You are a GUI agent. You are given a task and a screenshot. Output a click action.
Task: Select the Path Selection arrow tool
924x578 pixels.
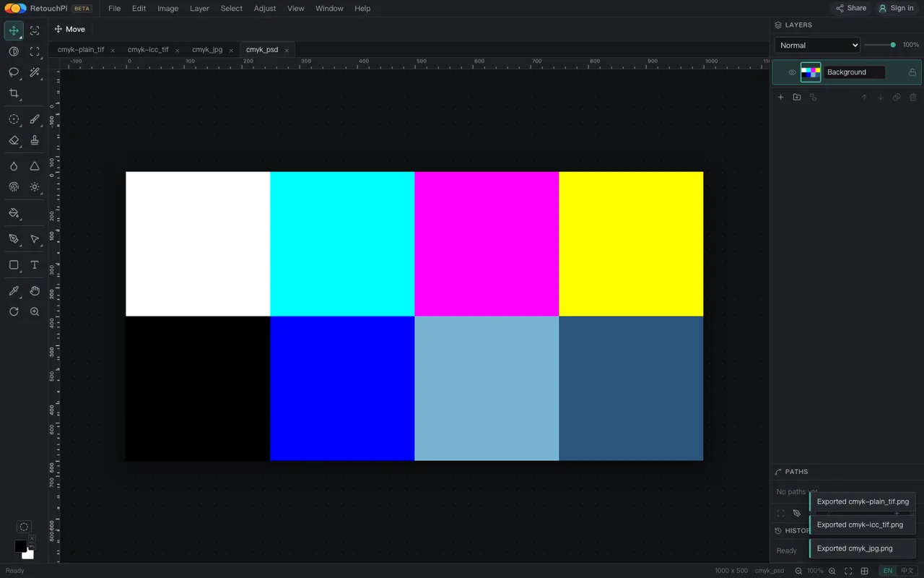click(x=35, y=239)
